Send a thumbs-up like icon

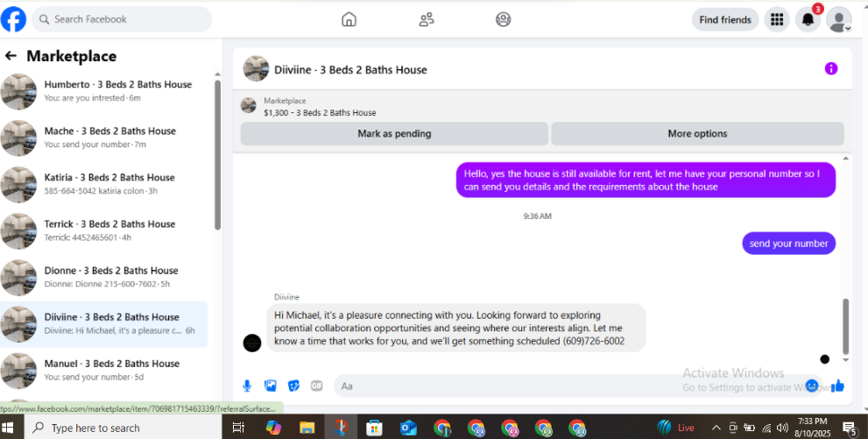tap(837, 386)
